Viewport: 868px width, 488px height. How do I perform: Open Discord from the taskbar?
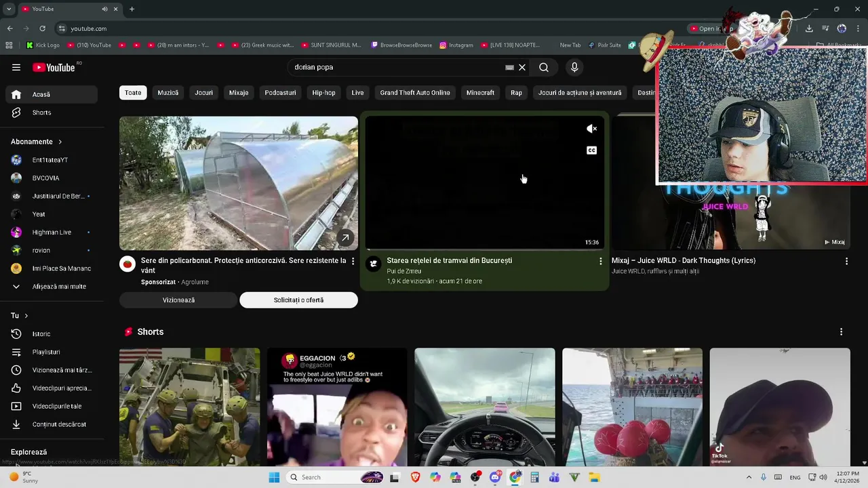(495, 477)
